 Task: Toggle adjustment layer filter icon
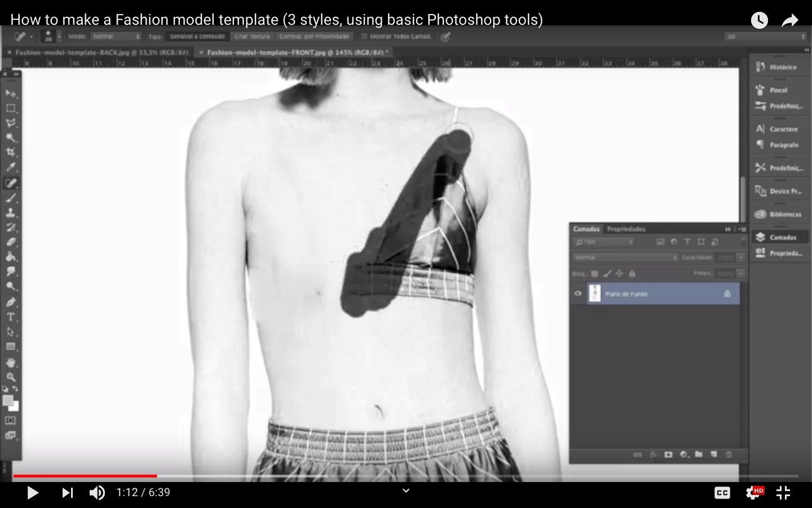coord(674,242)
